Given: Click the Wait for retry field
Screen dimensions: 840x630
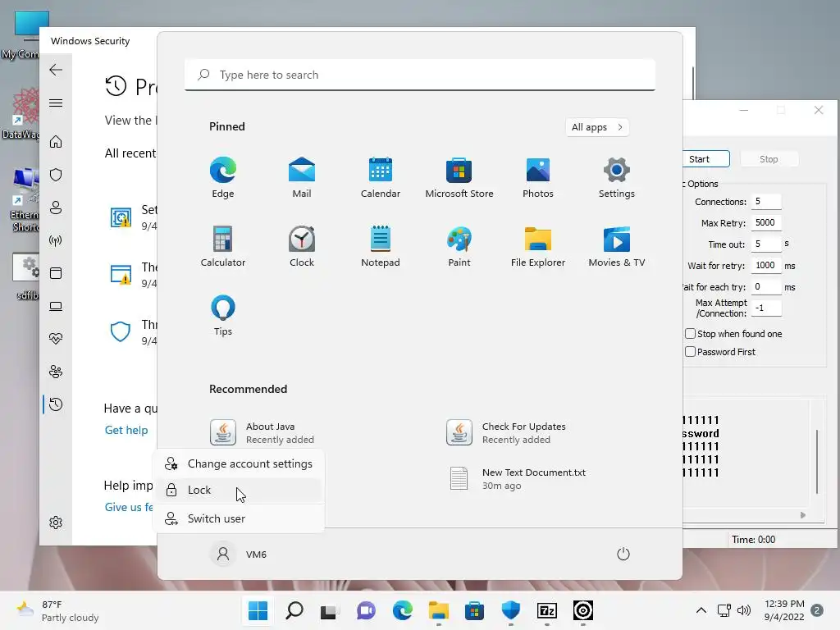Looking at the screenshot, I should [x=766, y=265].
